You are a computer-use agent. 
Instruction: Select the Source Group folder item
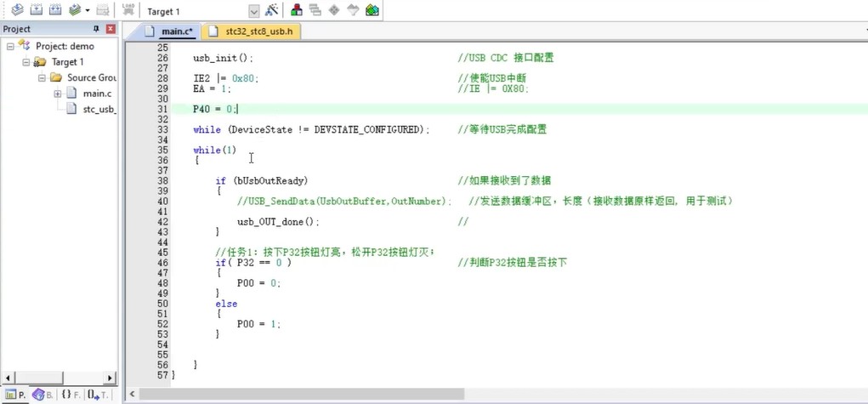[x=92, y=77]
